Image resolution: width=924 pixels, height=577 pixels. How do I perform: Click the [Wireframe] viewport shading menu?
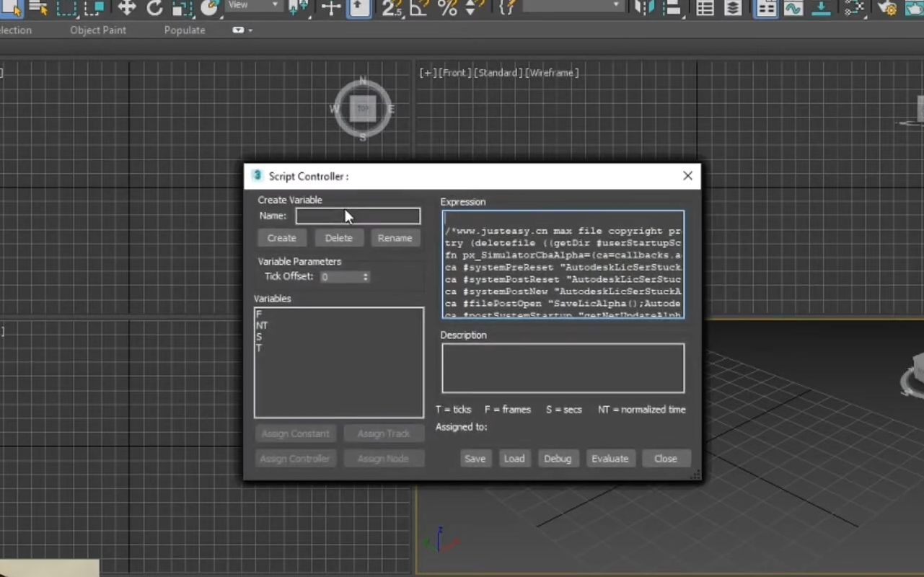pyautogui.click(x=552, y=73)
